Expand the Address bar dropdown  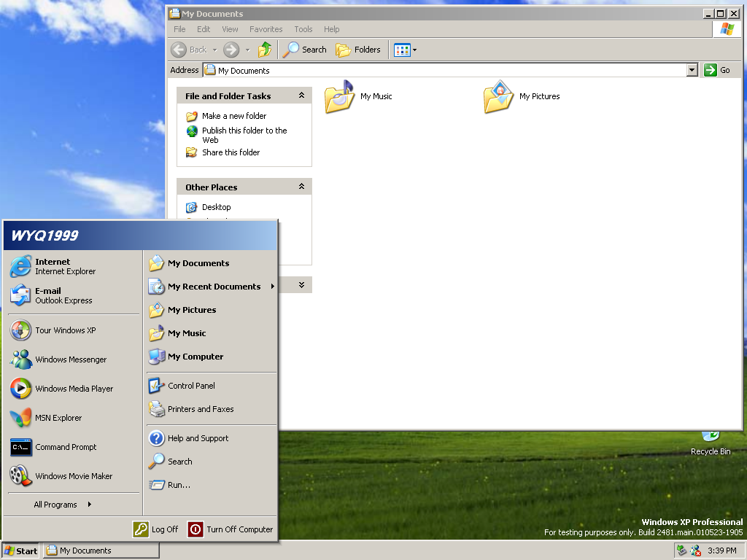pyautogui.click(x=692, y=70)
